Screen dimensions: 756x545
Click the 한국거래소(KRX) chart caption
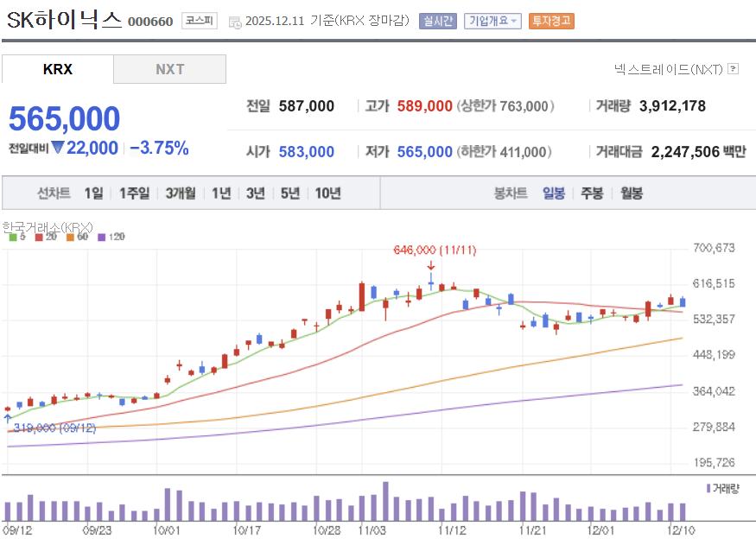point(48,227)
